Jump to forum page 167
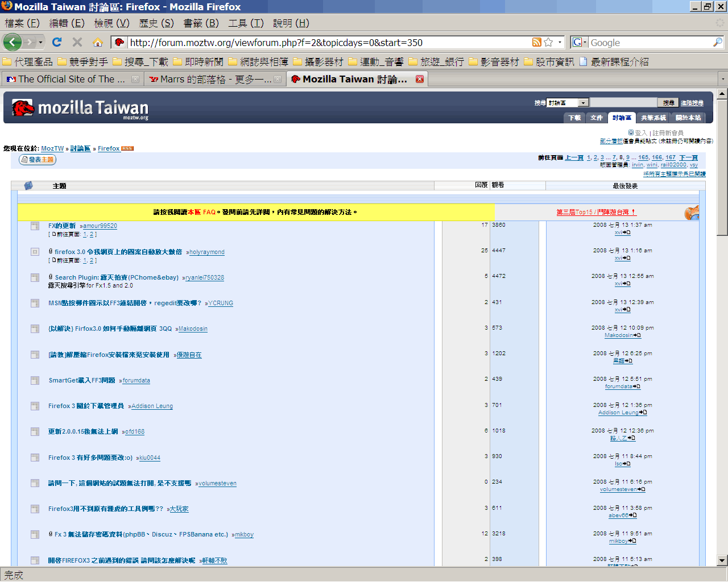This screenshot has width=728, height=582. point(671,157)
